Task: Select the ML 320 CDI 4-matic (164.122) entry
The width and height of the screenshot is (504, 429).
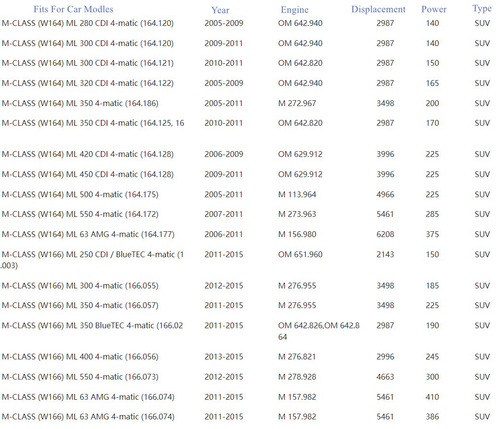Action: click(x=88, y=83)
